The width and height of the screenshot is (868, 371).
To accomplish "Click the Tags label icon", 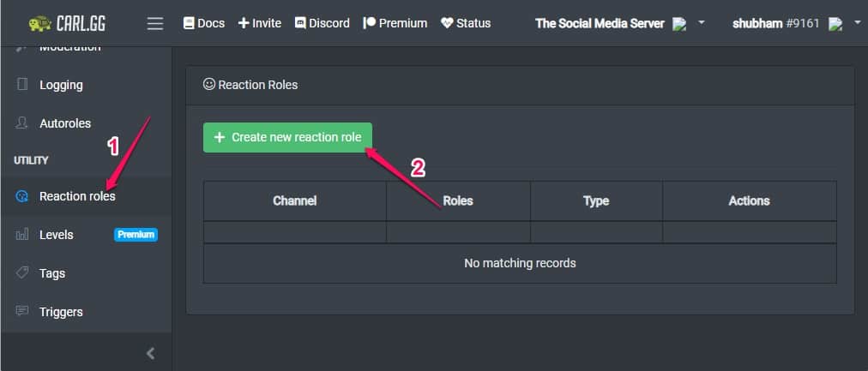I will point(22,273).
